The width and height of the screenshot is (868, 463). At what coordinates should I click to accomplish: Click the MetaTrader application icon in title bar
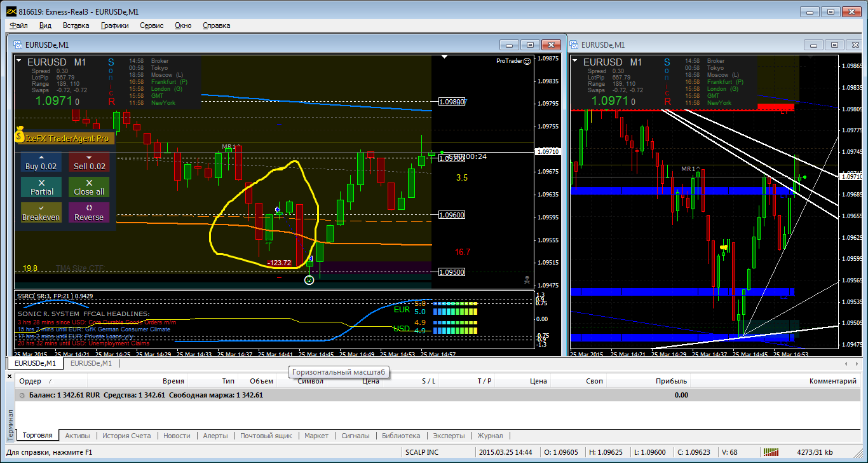click(10, 11)
